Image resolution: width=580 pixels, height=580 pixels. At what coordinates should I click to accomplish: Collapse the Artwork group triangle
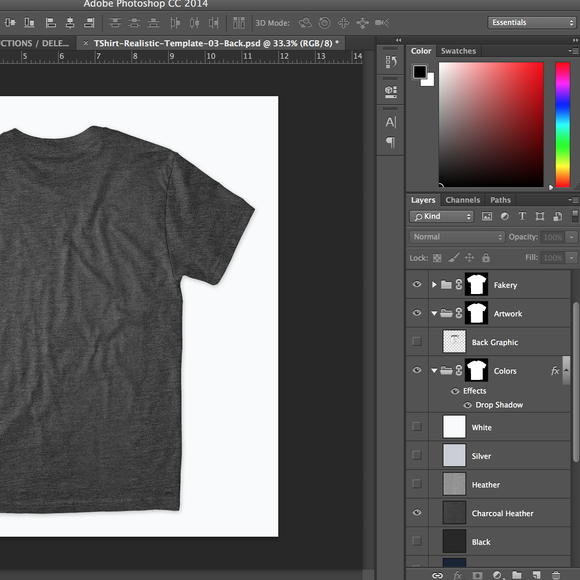point(434,313)
